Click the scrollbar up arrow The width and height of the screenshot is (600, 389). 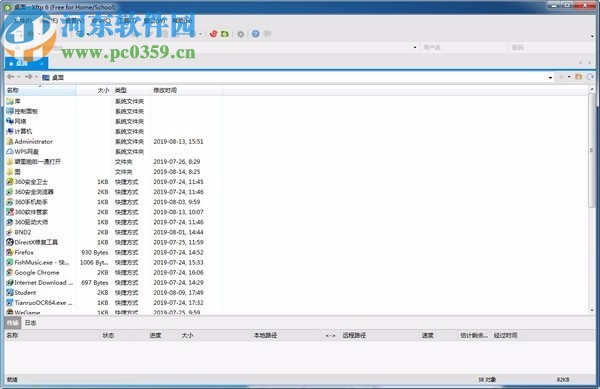[x=592, y=90]
